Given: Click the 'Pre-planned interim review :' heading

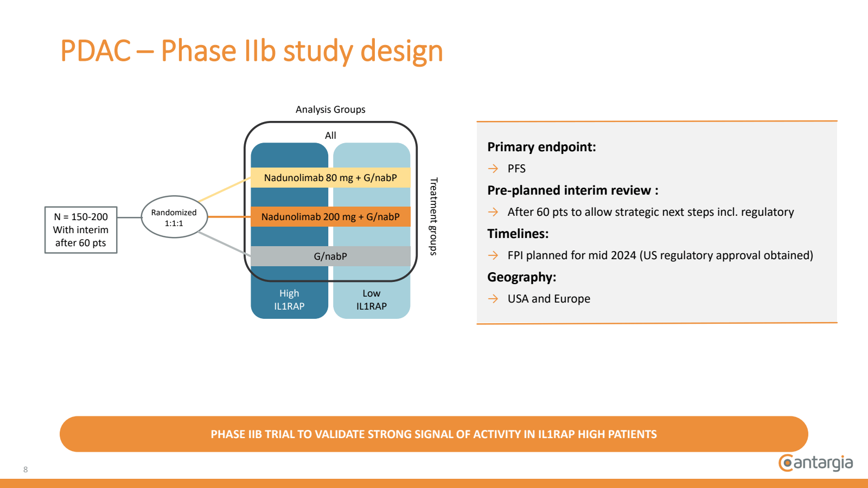Looking at the screenshot, I should click(573, 190).
